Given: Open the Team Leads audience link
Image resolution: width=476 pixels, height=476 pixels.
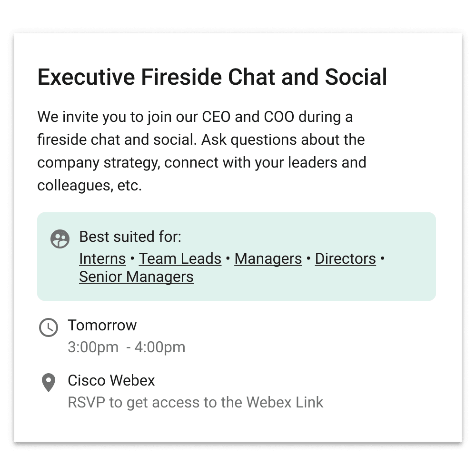Looking at the screenshot, I should 180,259.
